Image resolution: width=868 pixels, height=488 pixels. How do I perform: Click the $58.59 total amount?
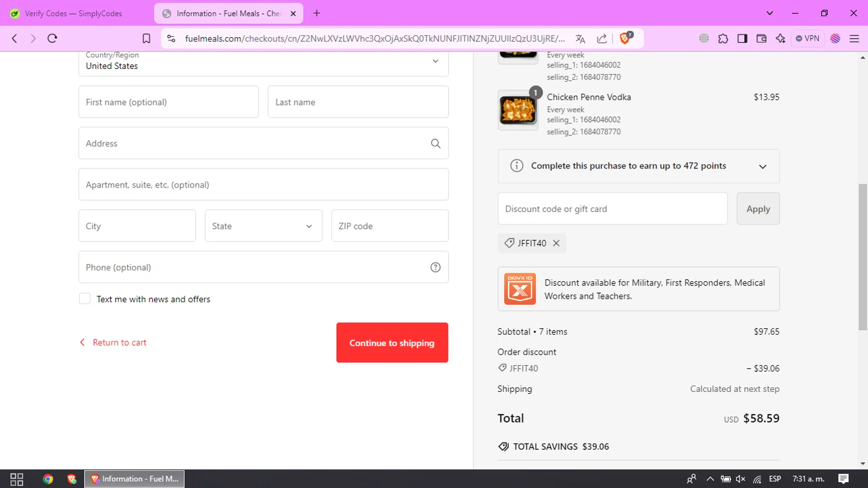761,419
